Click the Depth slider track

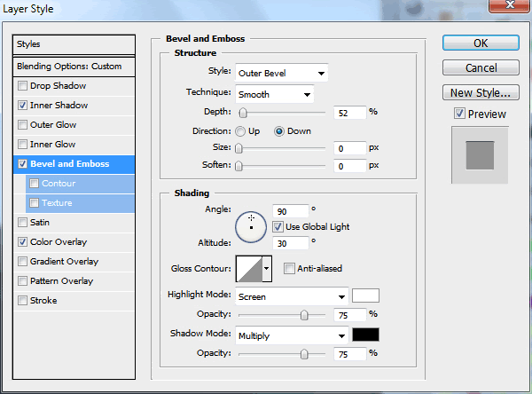pos(282,113)
